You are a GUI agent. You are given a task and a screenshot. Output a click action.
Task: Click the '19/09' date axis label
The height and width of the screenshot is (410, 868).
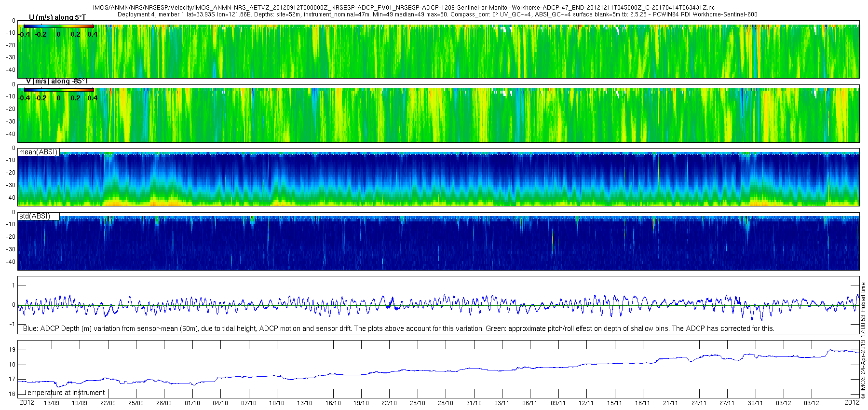tap(80, 403)
